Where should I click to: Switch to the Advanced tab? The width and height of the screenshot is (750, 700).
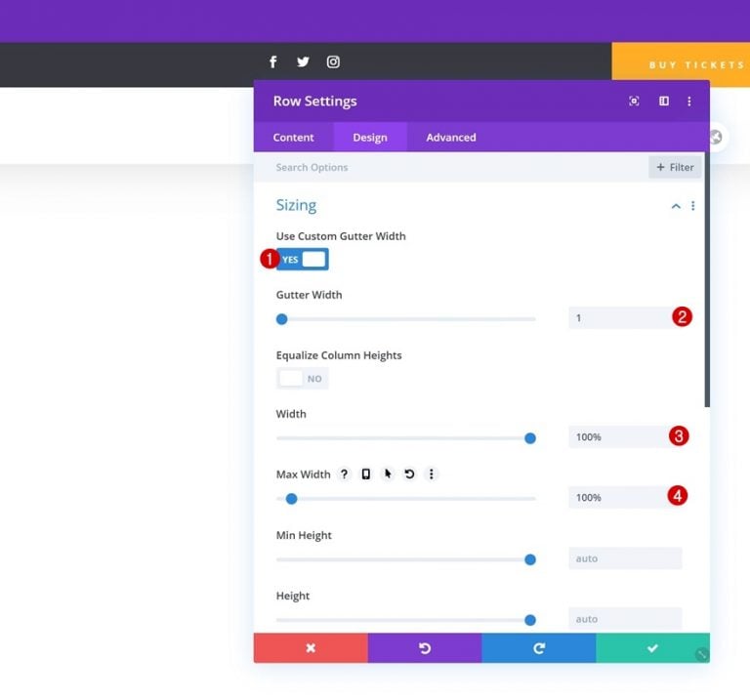tap(451, 138)
